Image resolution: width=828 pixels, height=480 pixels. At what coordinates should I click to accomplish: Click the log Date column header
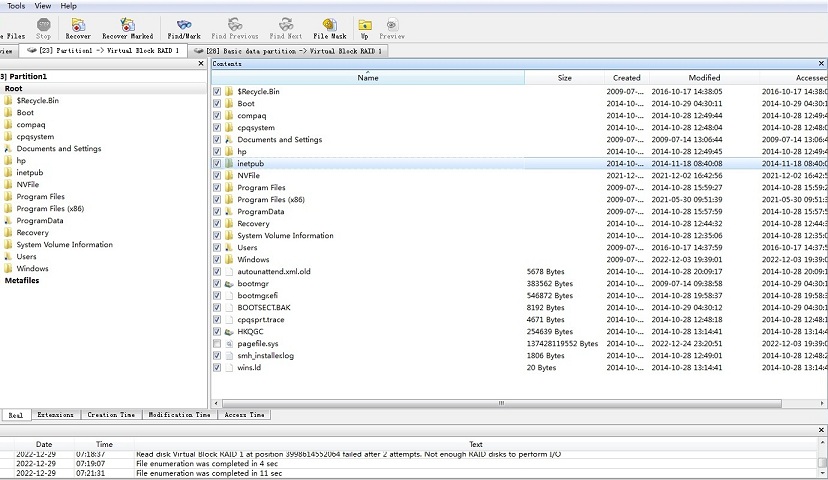click(44, 444)
